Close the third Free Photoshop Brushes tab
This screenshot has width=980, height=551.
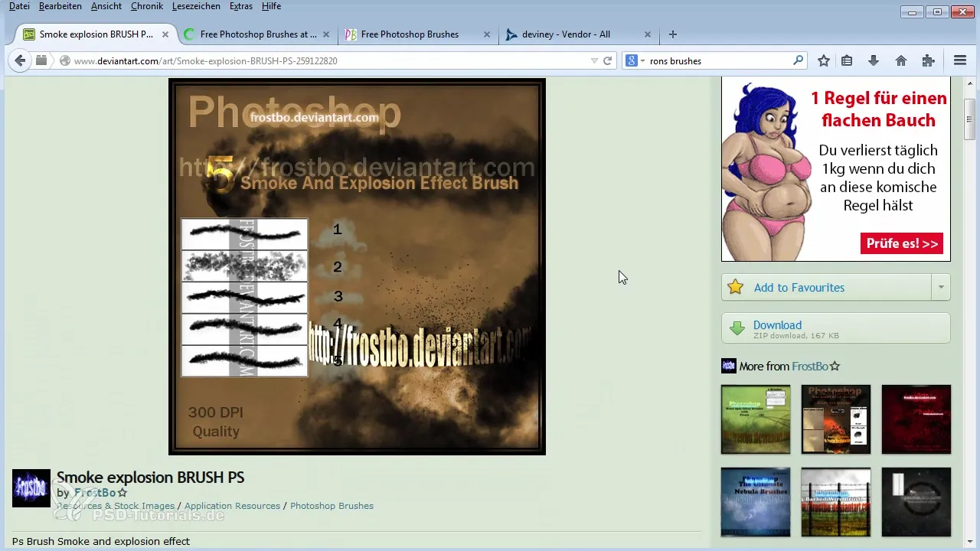487,34
